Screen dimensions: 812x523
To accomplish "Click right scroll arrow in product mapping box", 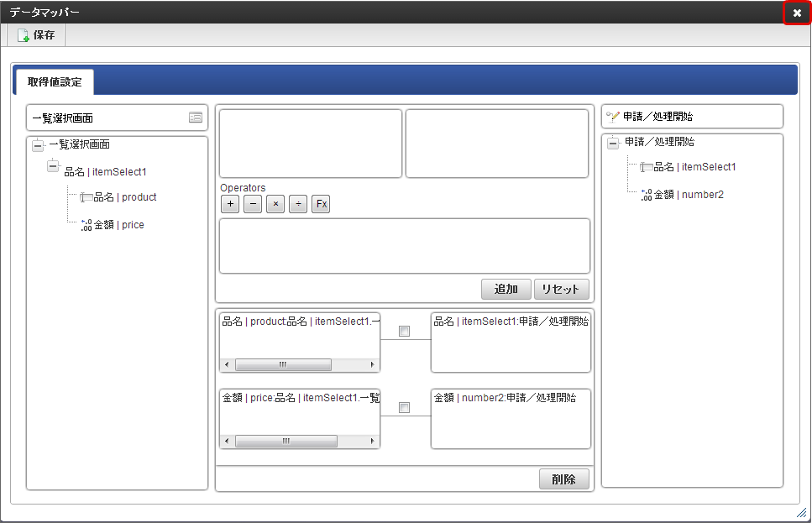I will (372, 364).
